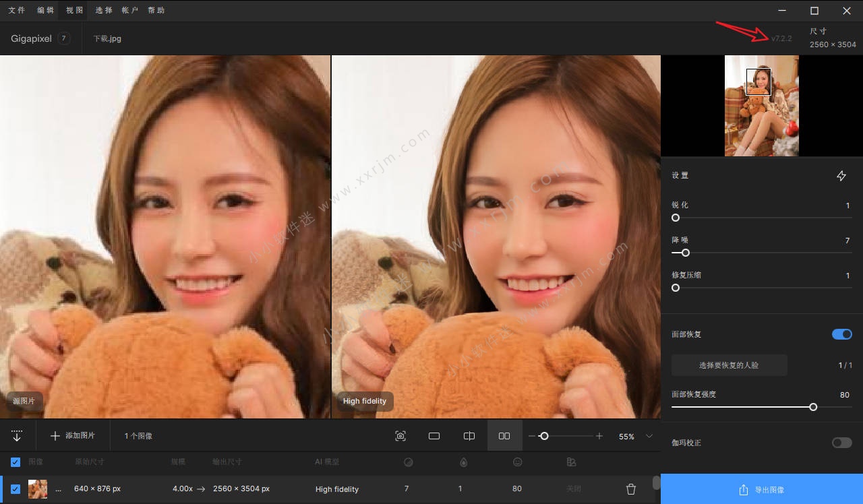Switch to single view layout
This screenshot has width=863, height=504.
pos(434,436)
